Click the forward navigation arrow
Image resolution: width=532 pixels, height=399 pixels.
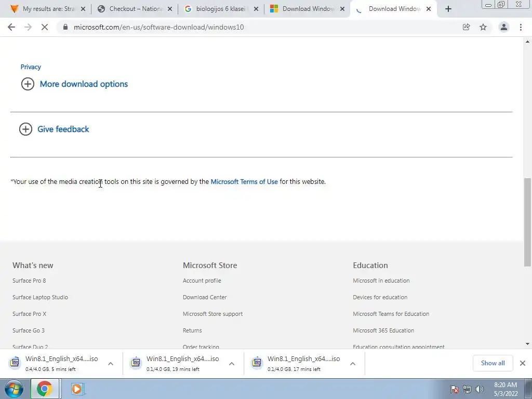point(28,27)
